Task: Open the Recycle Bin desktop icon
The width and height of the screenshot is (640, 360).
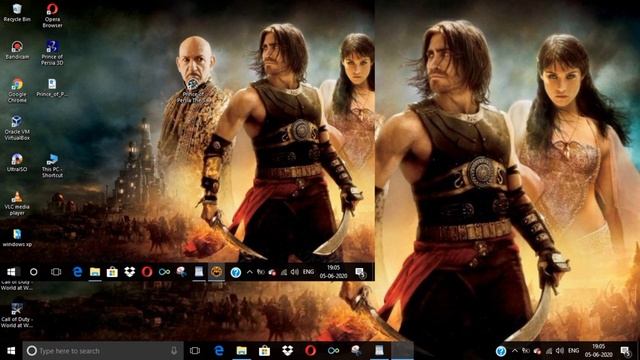Action: click(17, 12)
